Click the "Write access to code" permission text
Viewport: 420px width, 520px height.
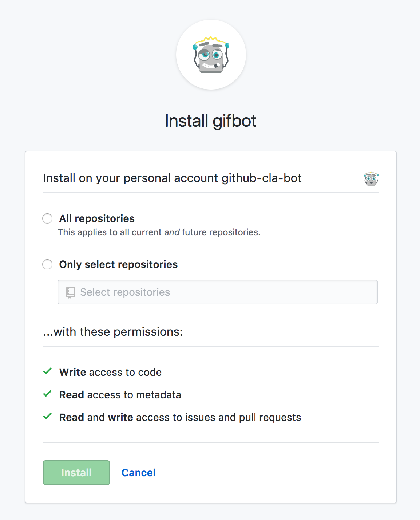click(110, 372)
